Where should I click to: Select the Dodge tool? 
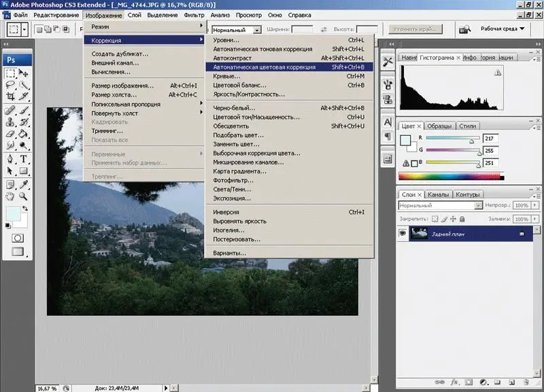point(24,145)
